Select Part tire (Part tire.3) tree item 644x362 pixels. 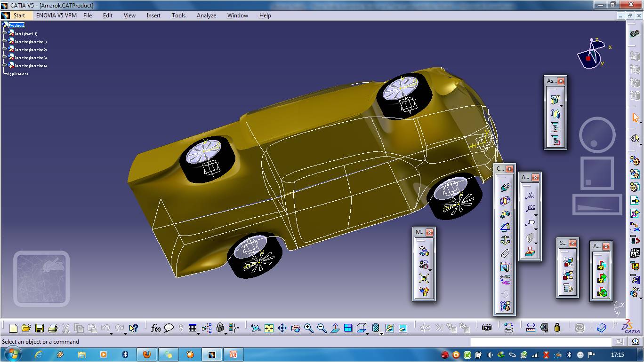pos(31,58)
